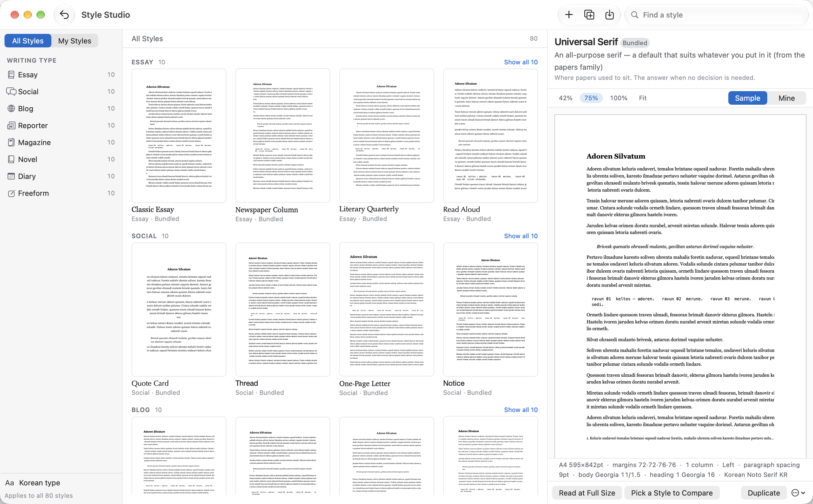
Task: Click Show all 10 for Blog
Action: coord(521,409)
